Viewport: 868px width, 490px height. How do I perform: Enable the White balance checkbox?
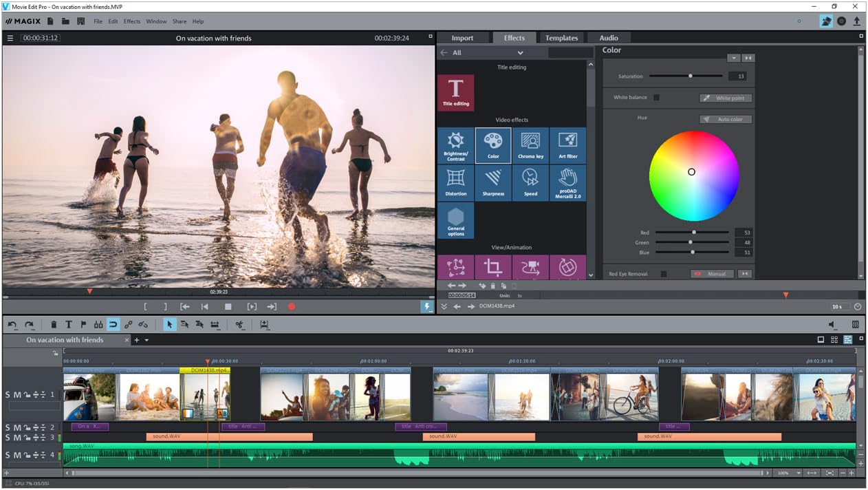tap(656, 98)
